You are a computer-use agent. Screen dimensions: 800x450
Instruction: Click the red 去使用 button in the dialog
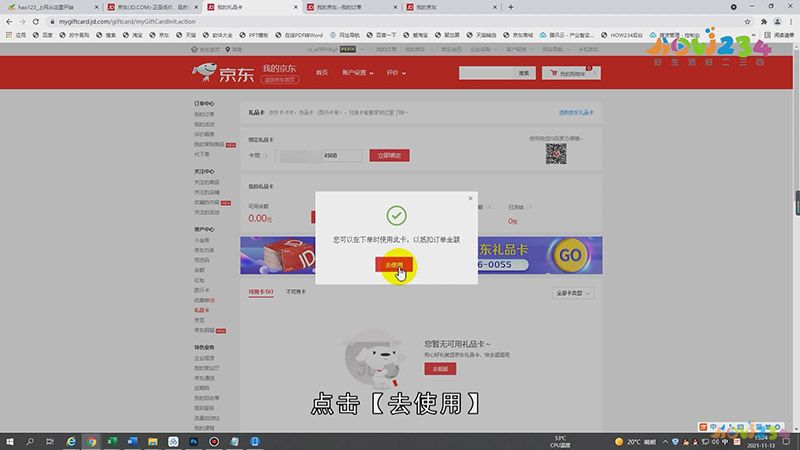[x=393, y=265]
